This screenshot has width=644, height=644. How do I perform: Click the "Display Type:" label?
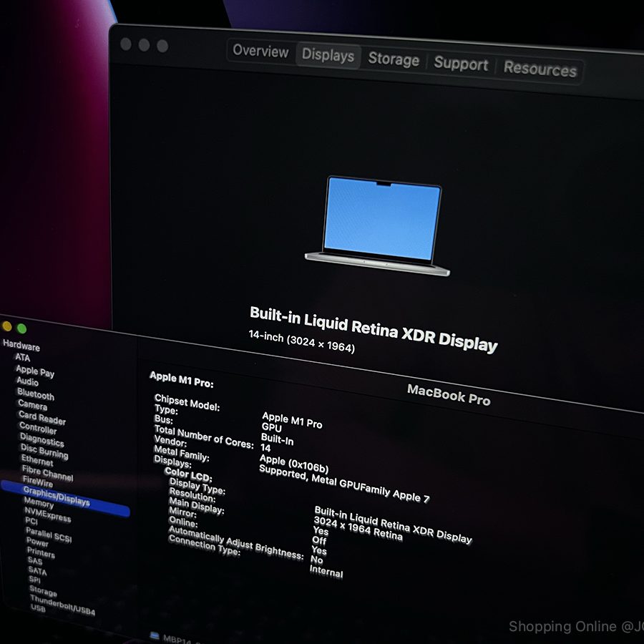click(197, 487)
